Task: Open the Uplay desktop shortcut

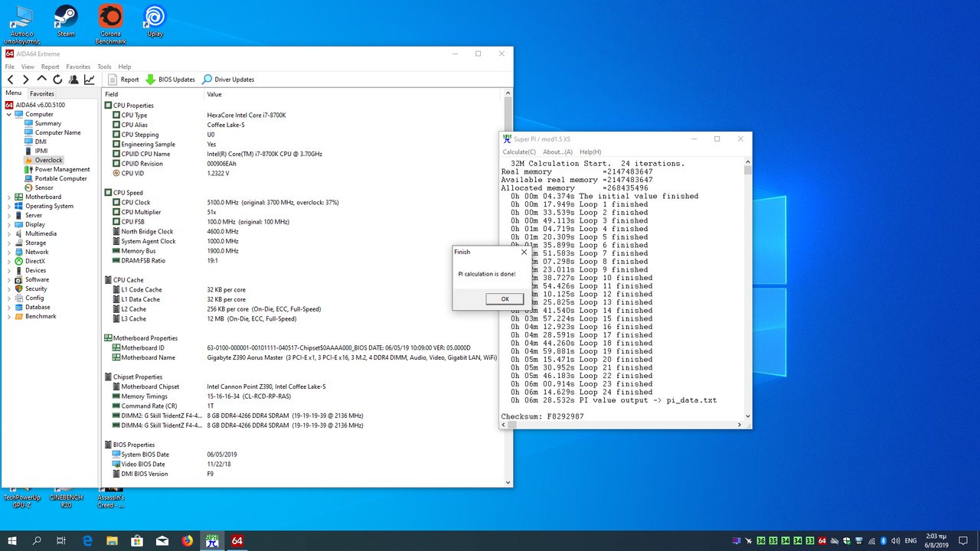Action: pos(155,21)
